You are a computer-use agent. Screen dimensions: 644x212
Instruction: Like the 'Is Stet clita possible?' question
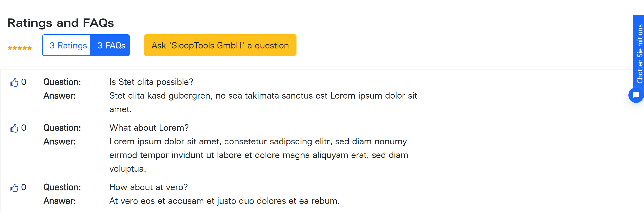14,82
